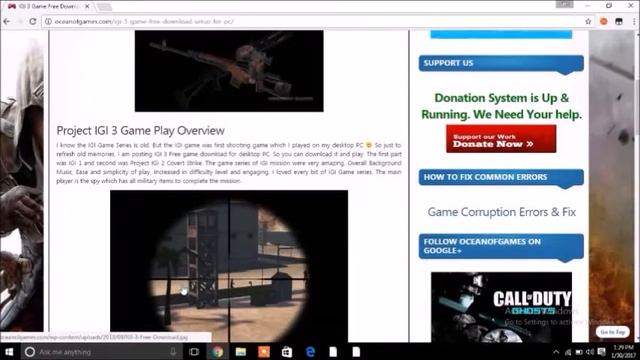Switch to Google Chrome in taskbar
Screen dimensions: 640x360
[218, 351]
